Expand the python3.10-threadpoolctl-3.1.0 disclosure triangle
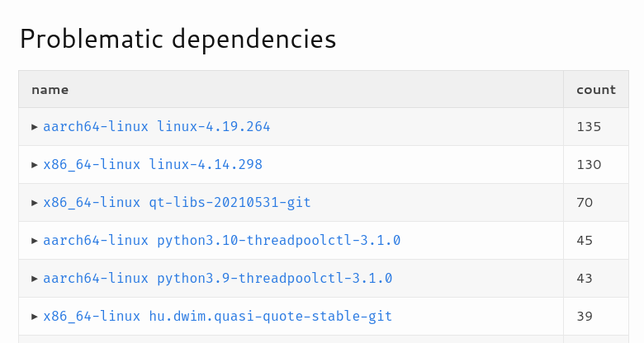644x343 pixels. tap(35, 241)
